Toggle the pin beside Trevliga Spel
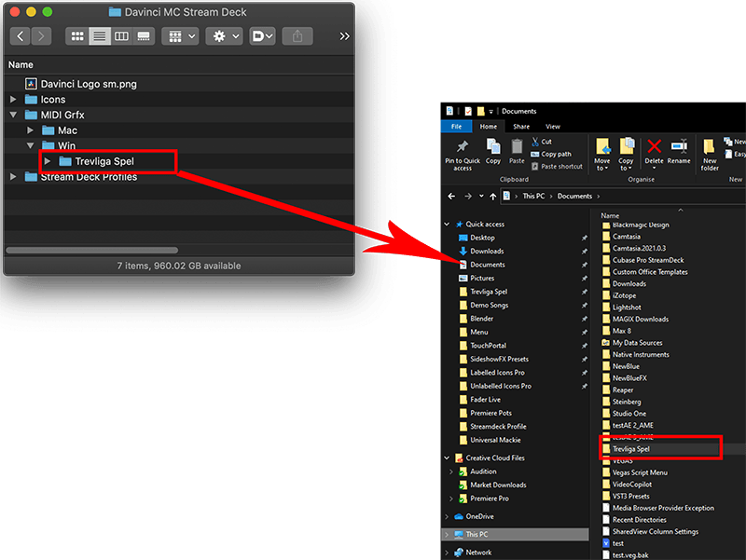 [x=585, y=292]
